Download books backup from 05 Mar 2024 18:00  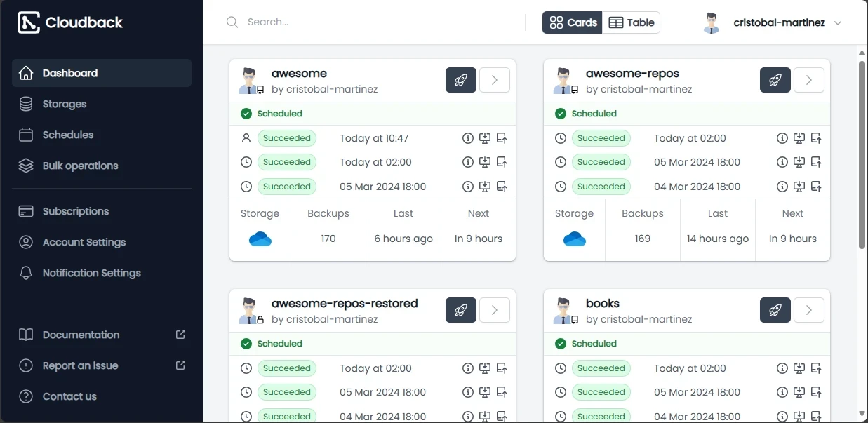click(x=799, y=392)
